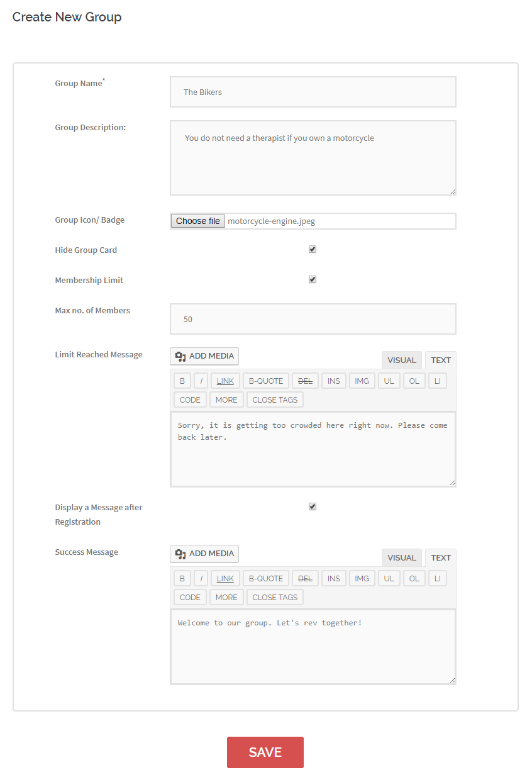The image size is (532, 782).
Task: Click UL button in Success Message toolbar
Action: [389, 578]
